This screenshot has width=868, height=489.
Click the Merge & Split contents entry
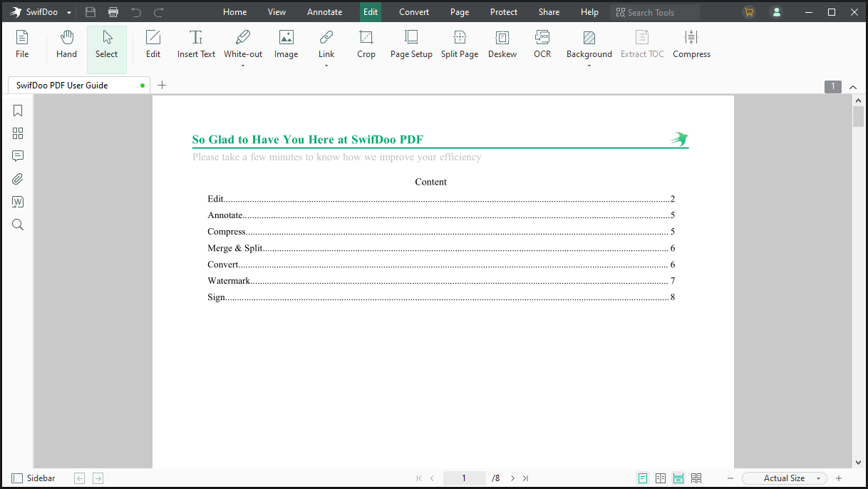[x=441, y=248]
